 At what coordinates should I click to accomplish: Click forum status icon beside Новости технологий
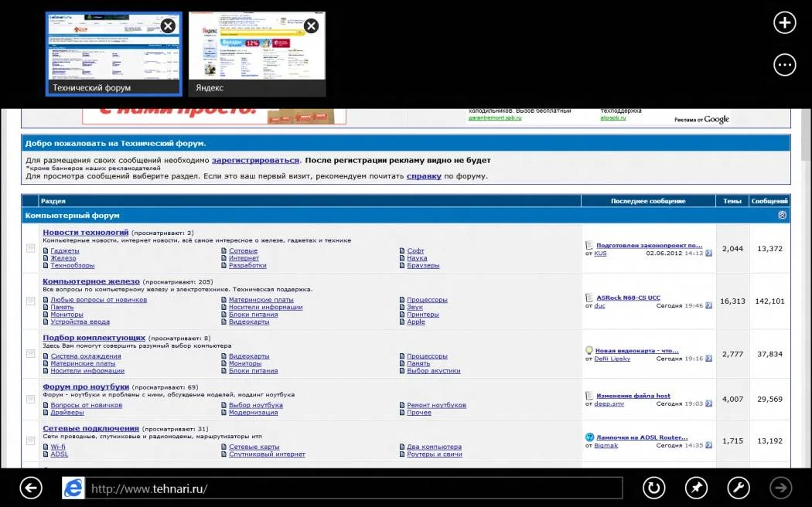click(31, 248)
